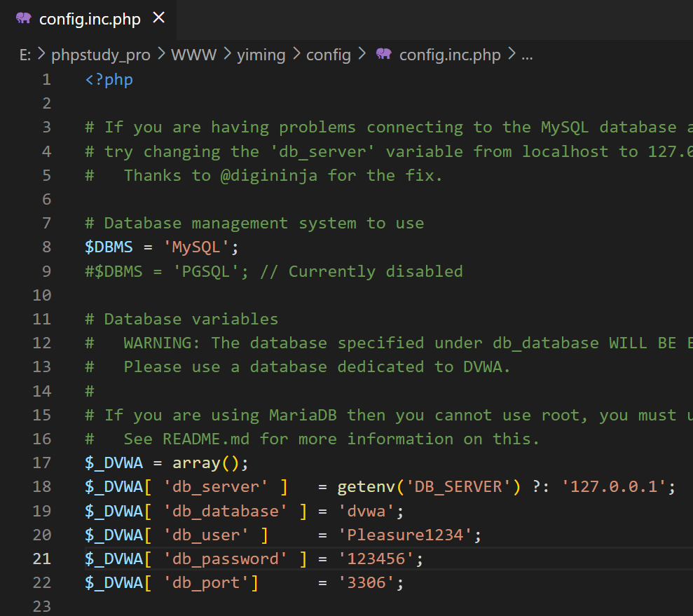Click the <?php opening tag
The image size is (693, 616).
[x=109, y=79]
